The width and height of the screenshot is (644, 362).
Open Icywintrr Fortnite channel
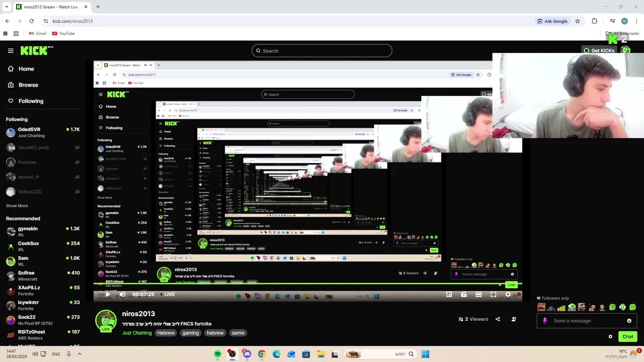point(43,305)
